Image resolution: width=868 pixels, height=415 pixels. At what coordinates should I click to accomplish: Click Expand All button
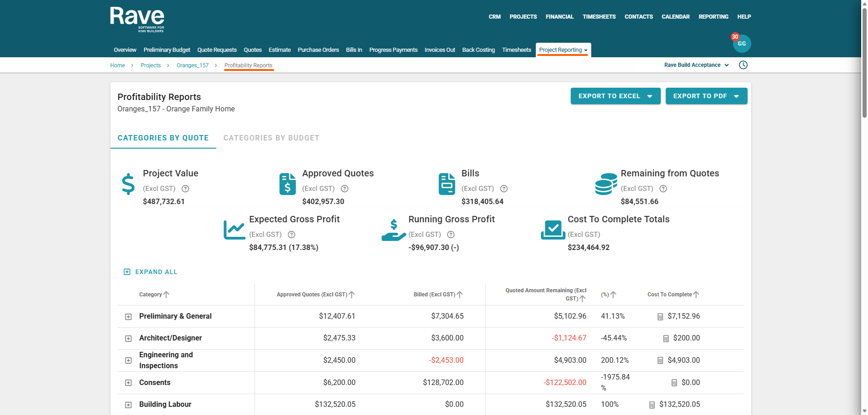pyautogui.click(x=151, y=272)
